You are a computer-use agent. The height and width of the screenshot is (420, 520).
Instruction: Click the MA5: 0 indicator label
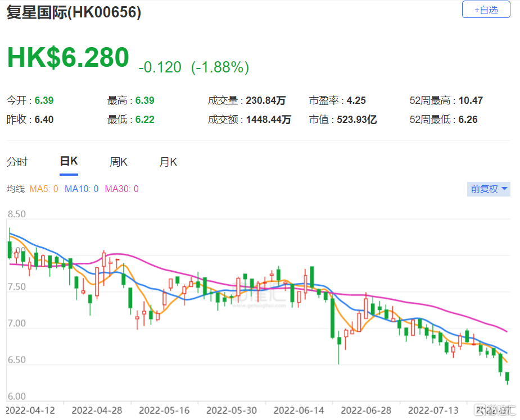pos(44,189)
